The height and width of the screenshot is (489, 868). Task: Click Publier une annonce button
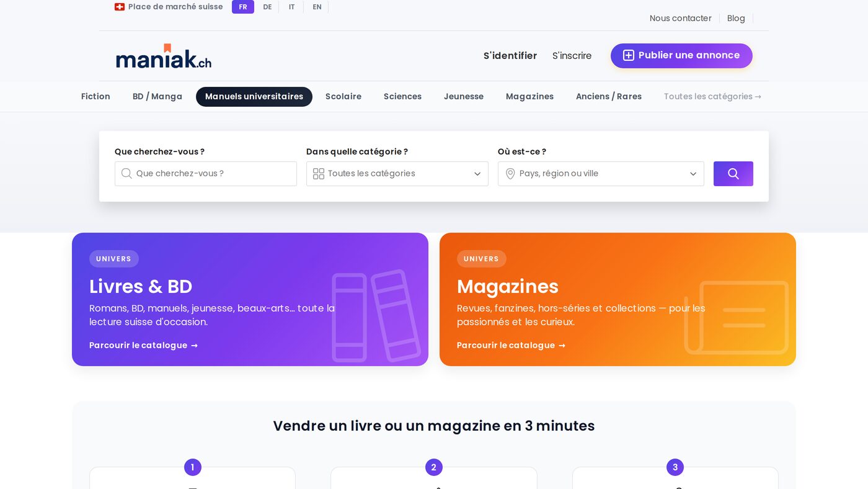[x=681, y=56]
